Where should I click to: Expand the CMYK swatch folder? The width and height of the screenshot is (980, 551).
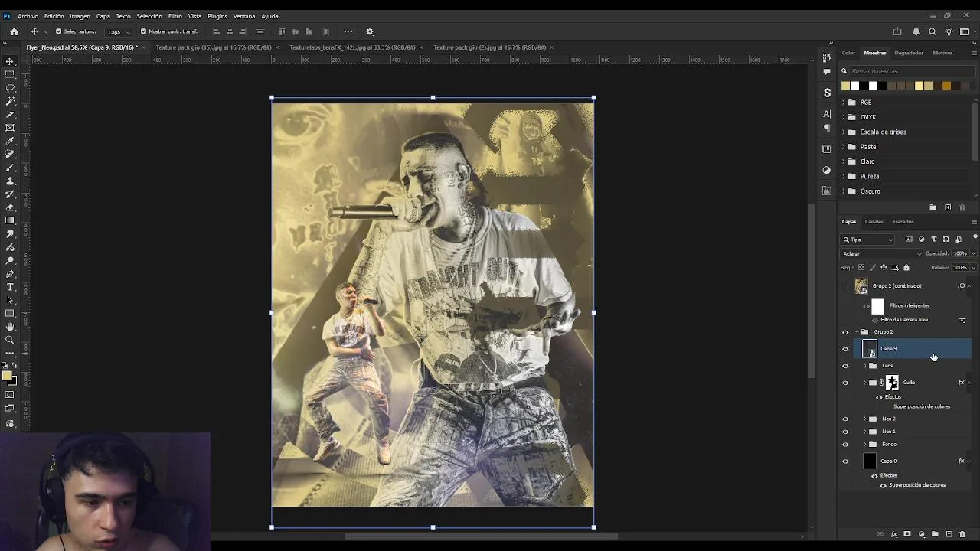pyautogui.click(x=844, y=117)
